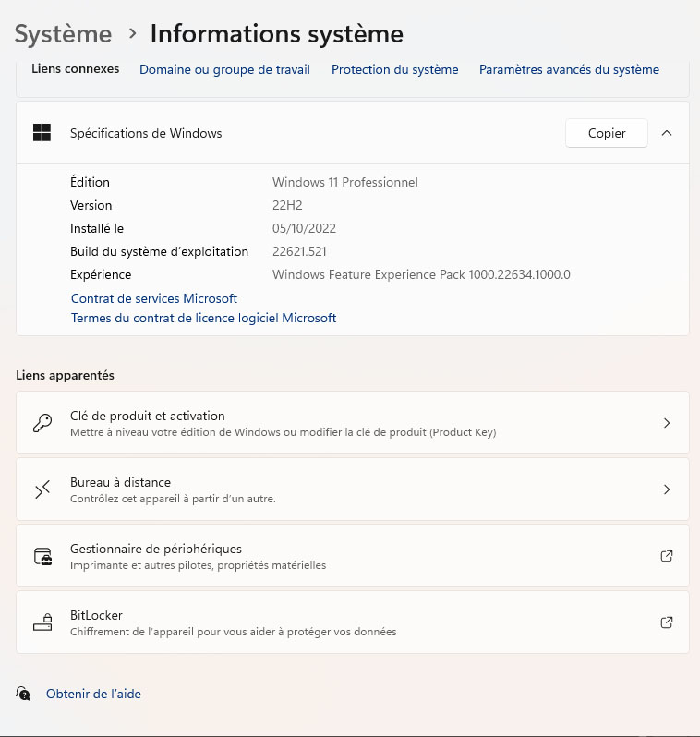Click the key icon for Clé de produit
Viewport: 700px width, 737px height.
(42, 423)
